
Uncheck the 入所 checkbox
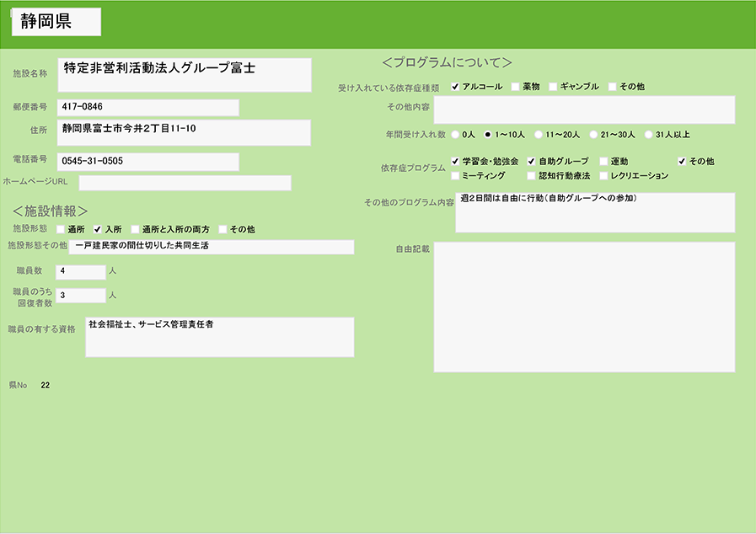coord(98,229)
